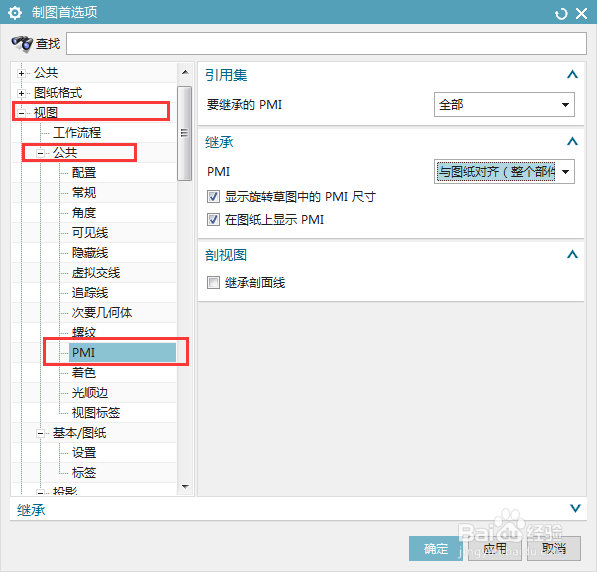Click tree scrollbar up arrow

tap(185, 72)
